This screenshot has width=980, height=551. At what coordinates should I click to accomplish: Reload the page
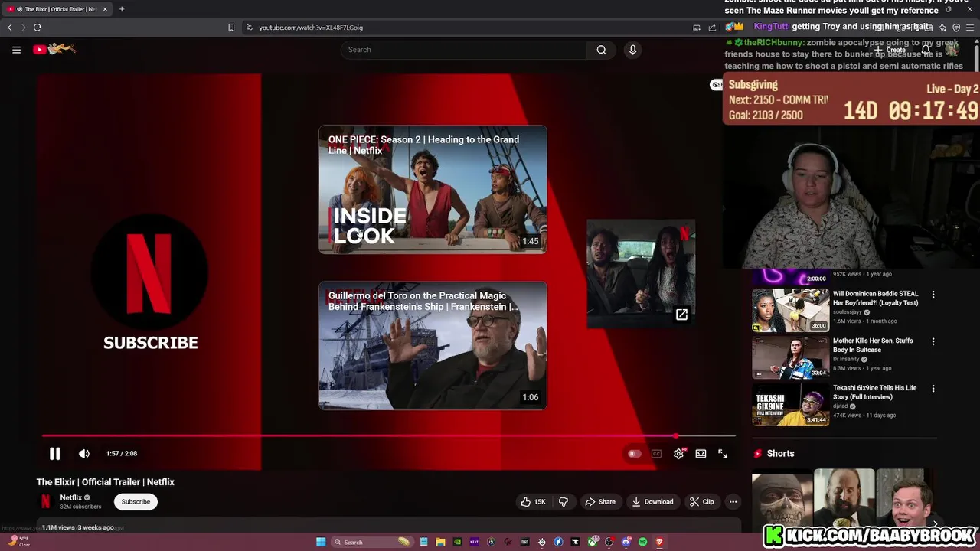(37, 28)
